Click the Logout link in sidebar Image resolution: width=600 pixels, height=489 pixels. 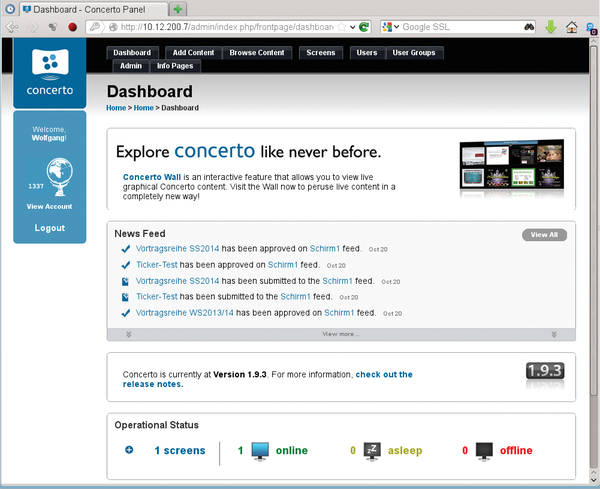49,228
